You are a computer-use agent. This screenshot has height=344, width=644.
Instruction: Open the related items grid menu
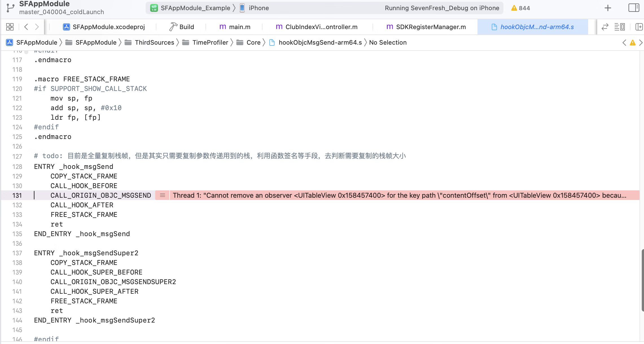coord(10,27)
